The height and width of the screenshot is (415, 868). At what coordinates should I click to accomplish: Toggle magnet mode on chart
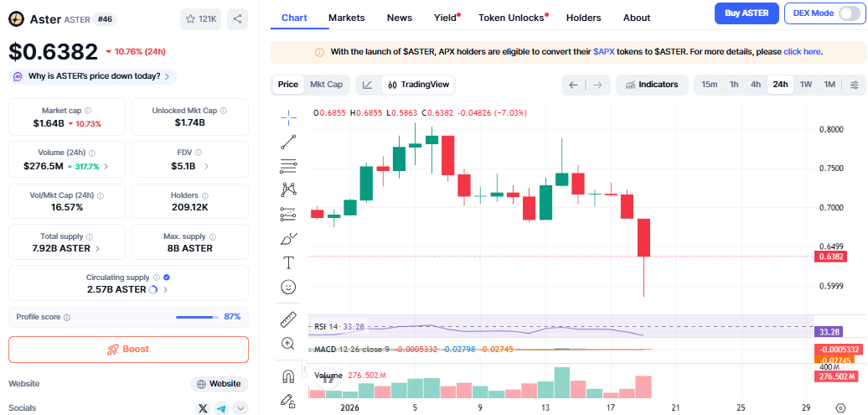point(288,376)
